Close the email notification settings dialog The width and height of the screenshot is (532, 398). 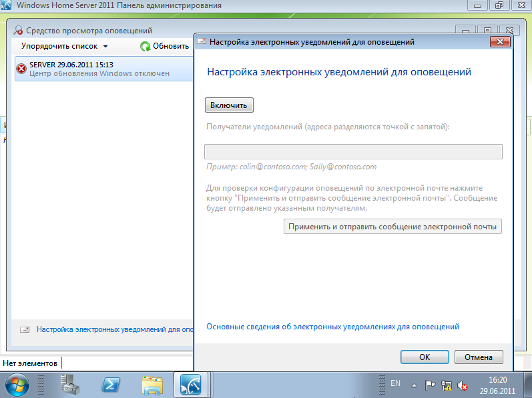(x=500, y=41)
